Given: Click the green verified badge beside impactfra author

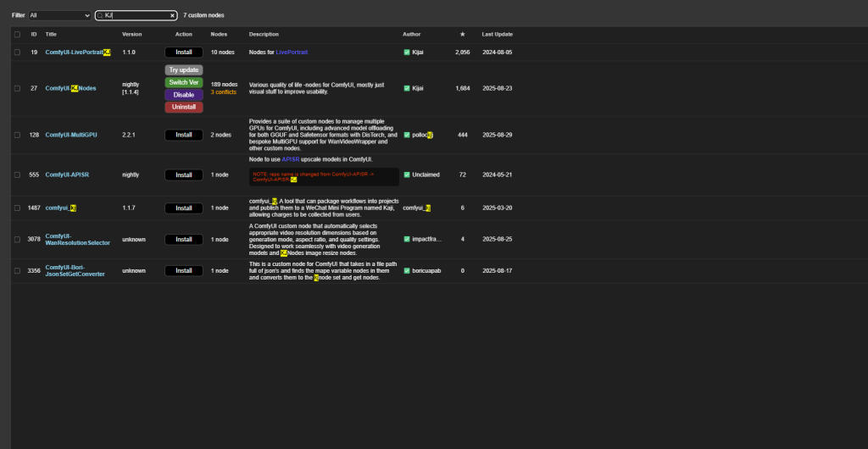Looking at the screenshot, I should tap(407, 240).
